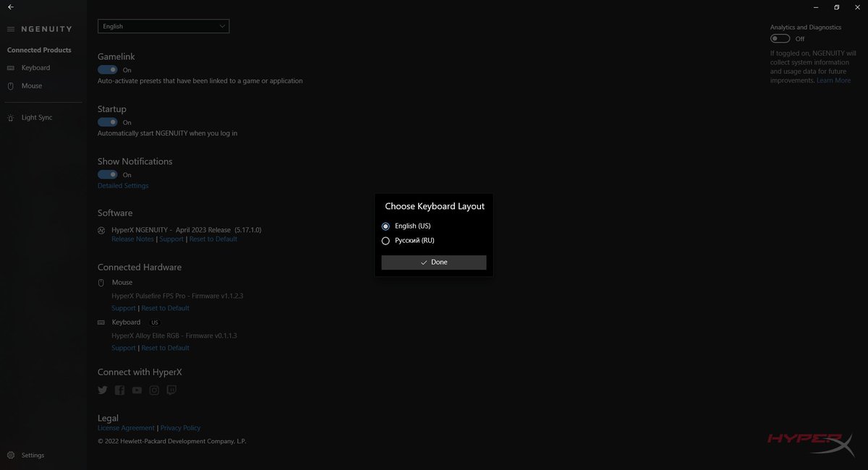Open Light Sync in sidebar
The width and height of the screenshot is (868, 470).
click(37, 117)
